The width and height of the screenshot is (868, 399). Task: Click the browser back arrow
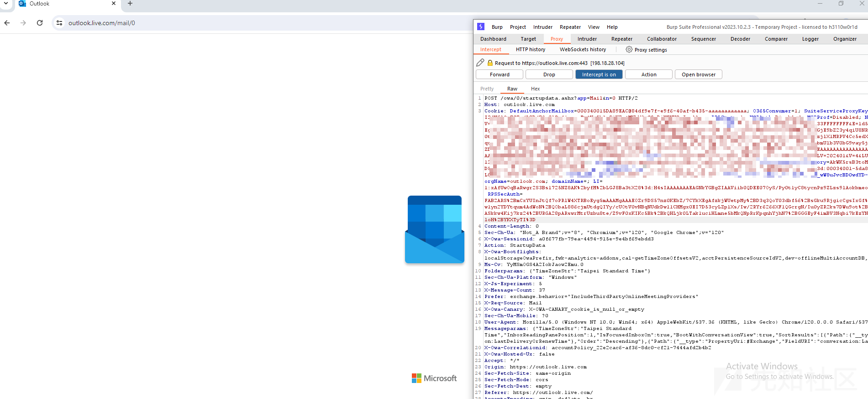click(x=7, y=23)
